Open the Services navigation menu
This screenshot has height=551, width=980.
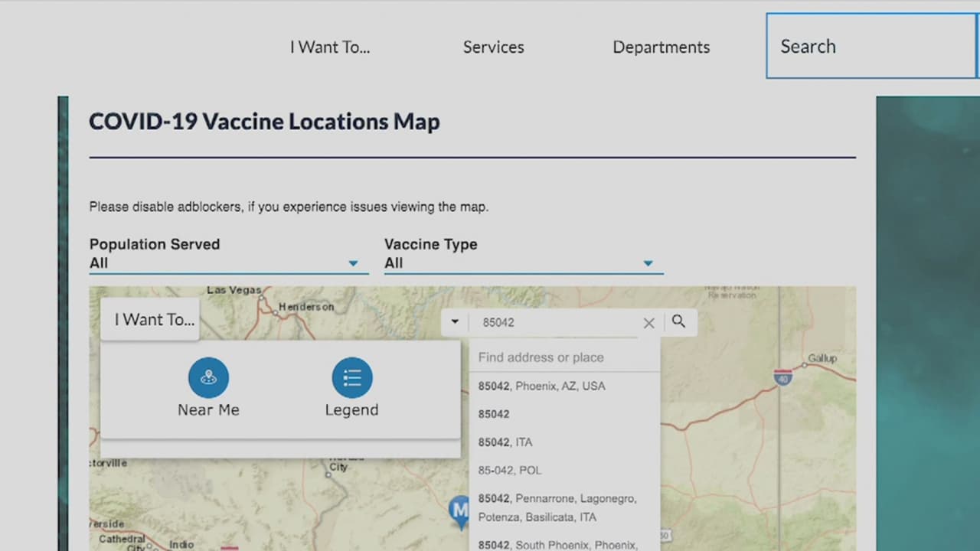[493, 47]
